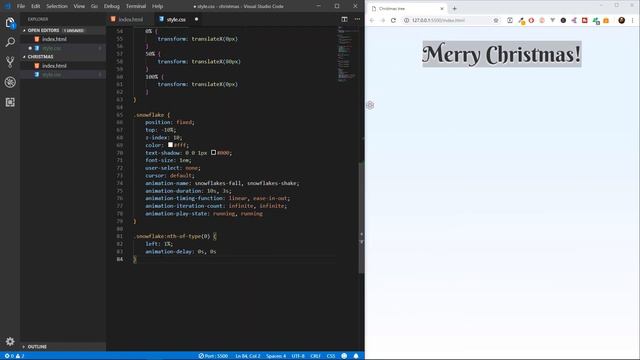Open index.html in the CHRISTMAS folder
Viewport: 640px width, 360px height.
click(63, 66)
